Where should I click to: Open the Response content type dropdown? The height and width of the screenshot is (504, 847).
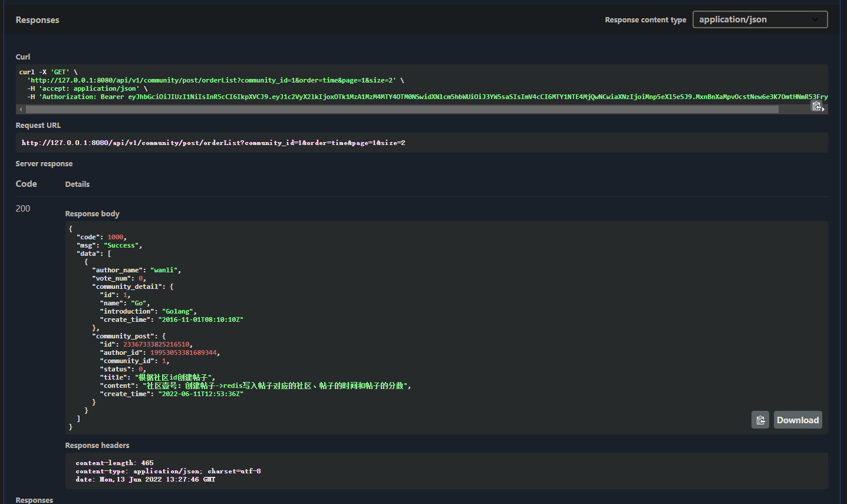coord(760,19)
